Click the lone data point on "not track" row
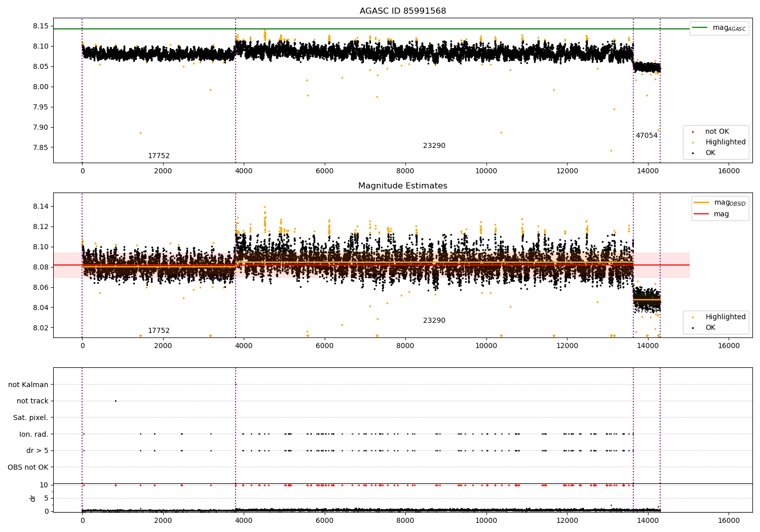 [x=116, y=401]
